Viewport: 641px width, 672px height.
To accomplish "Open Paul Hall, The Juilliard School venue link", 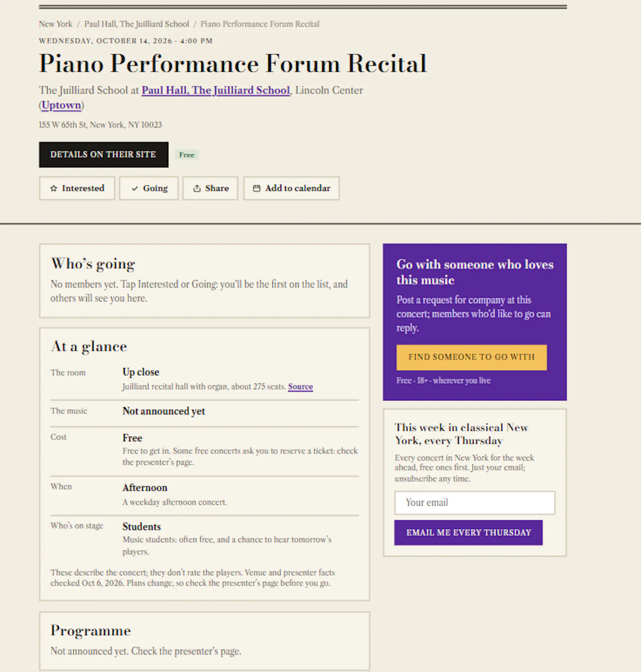I will pyautogui.click(x=216, y=90).
